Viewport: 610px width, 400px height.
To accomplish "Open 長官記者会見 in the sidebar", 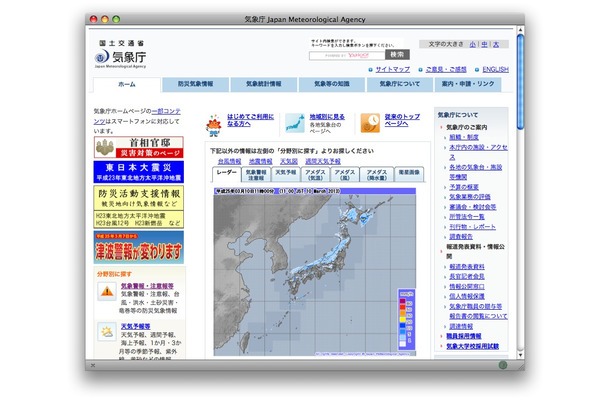I will (x=467, y=276).
